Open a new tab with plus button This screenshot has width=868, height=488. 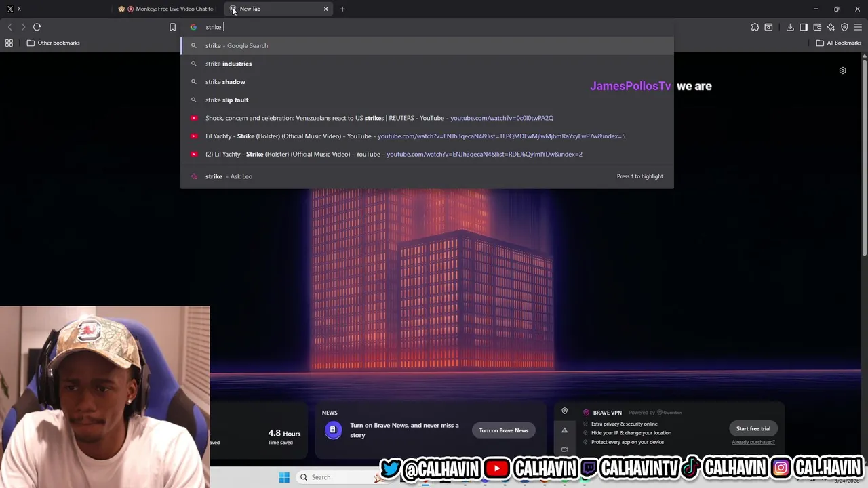click(x=342, y=9)
